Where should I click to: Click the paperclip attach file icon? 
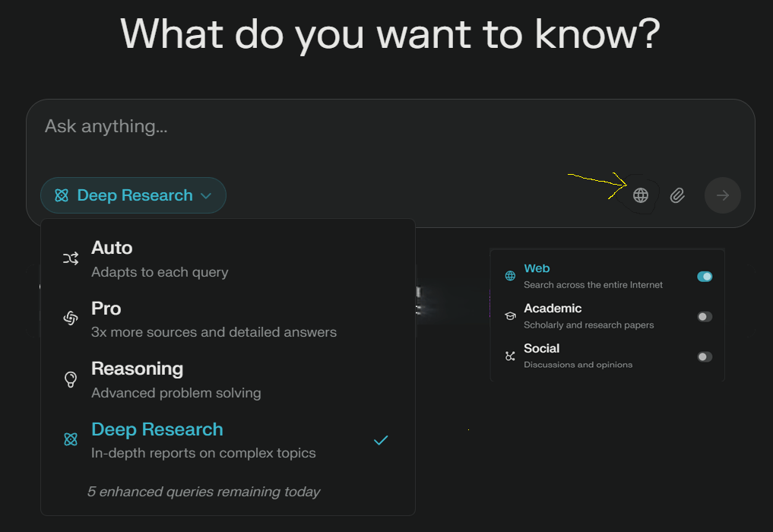[677, 196]
